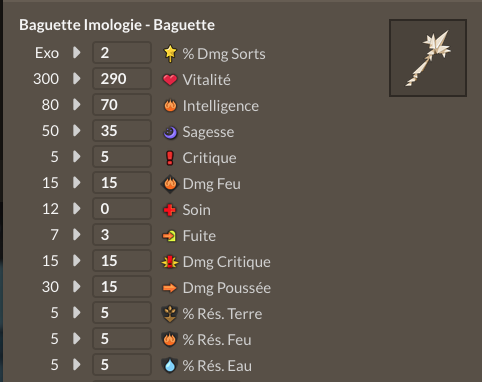The width and height of the screenshot is (482, 382).
Task: Click the red exclamation Critique icon
Action: coord(170,158)
